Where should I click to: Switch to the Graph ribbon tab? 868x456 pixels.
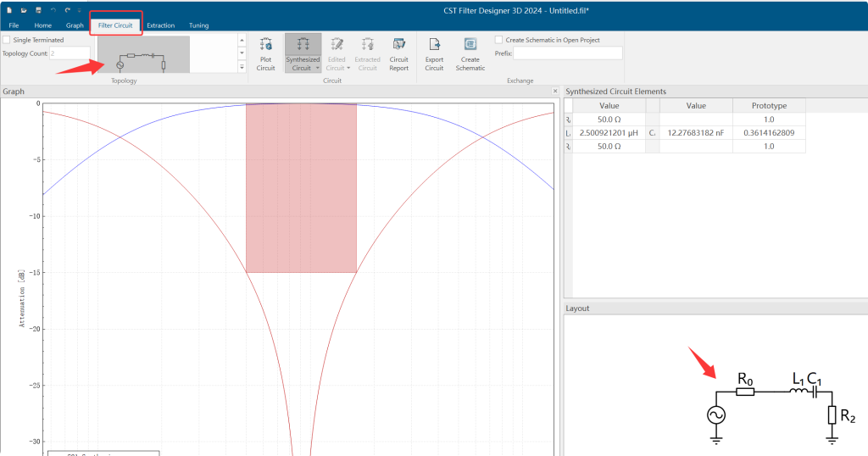pos(75,25)
